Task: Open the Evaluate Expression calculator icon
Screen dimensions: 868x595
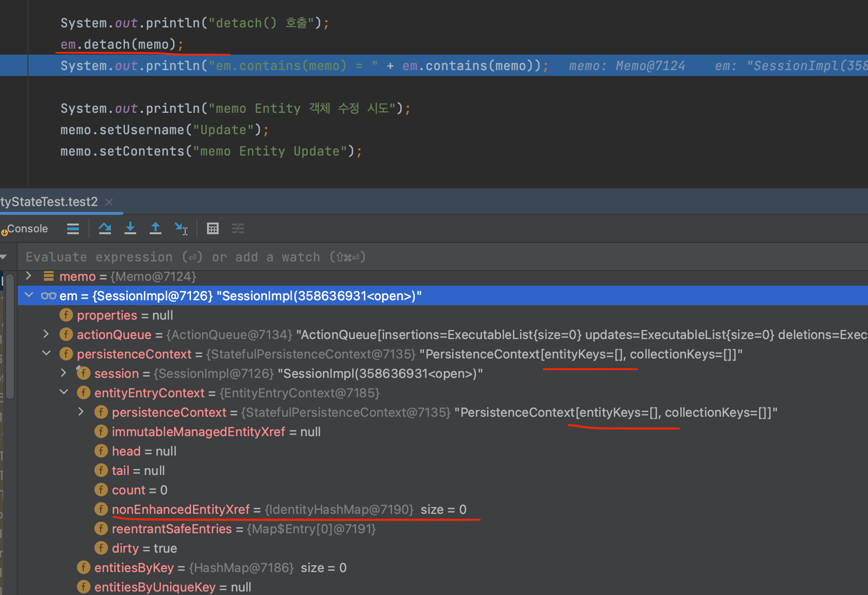Action: click(213, 228)
